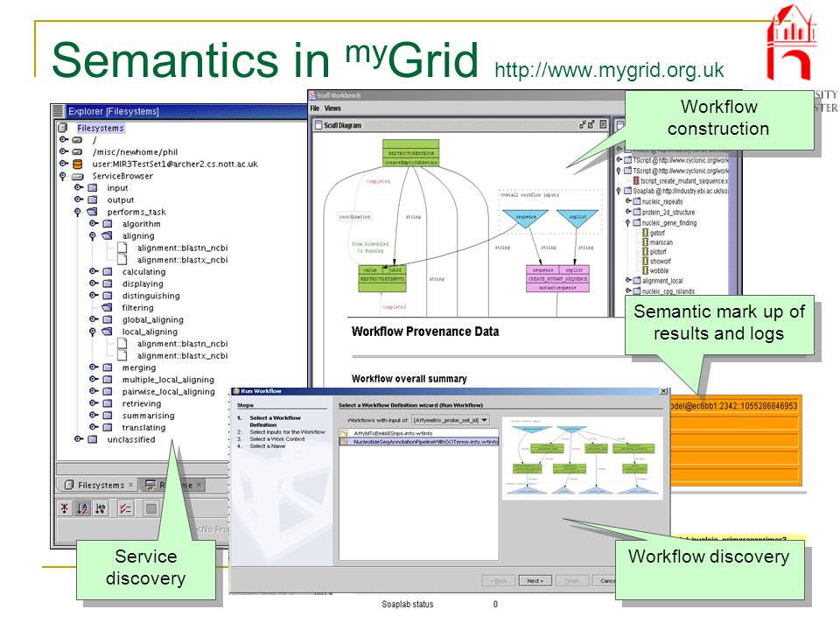
Task: Click the greyed grid icon in Explorer toolbar
Action: click(x=151, y=508)
